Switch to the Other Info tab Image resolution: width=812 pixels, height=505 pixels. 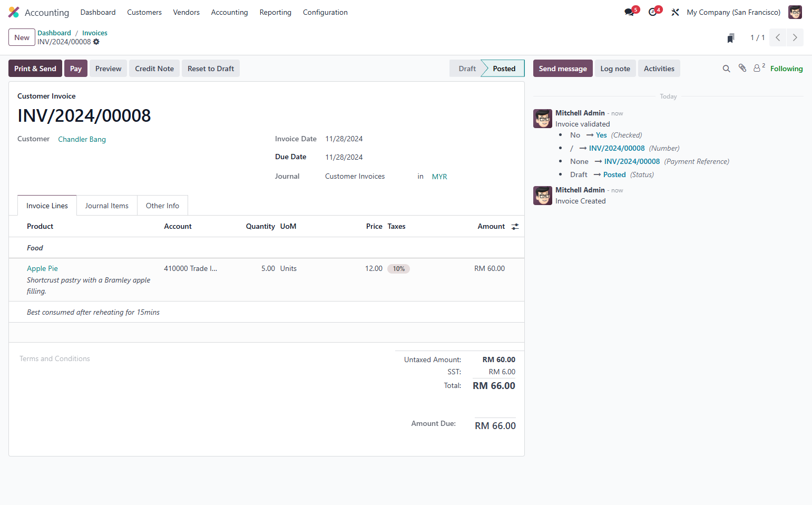[x=162, y=206]
